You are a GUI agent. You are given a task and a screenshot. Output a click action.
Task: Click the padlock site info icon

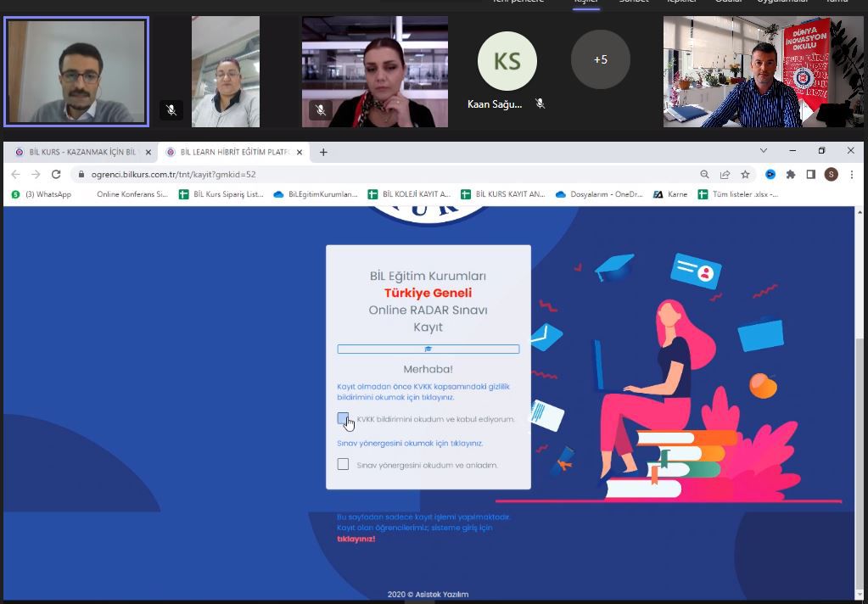(81, 175)
